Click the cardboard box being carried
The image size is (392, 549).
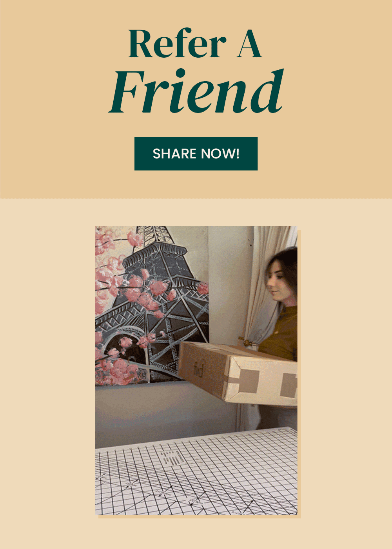coord(238,373)
